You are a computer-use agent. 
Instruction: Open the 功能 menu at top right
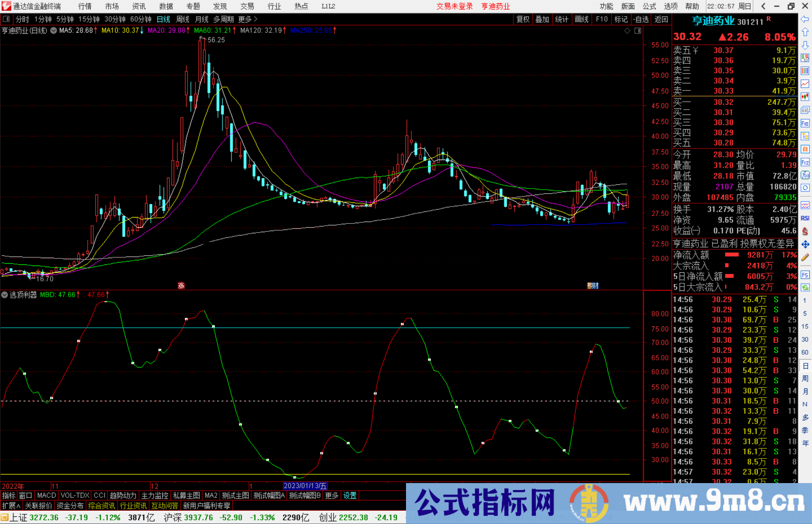point(606,6)
